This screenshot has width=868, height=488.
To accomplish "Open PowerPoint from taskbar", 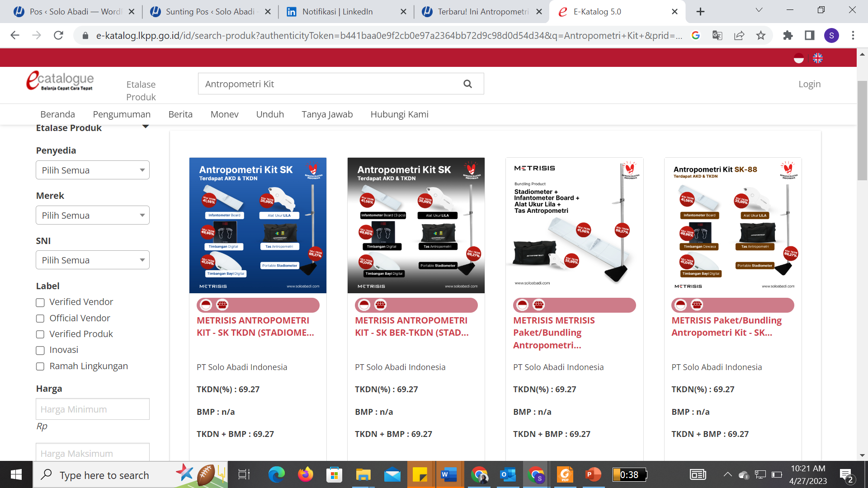I will tap(593, 474).
